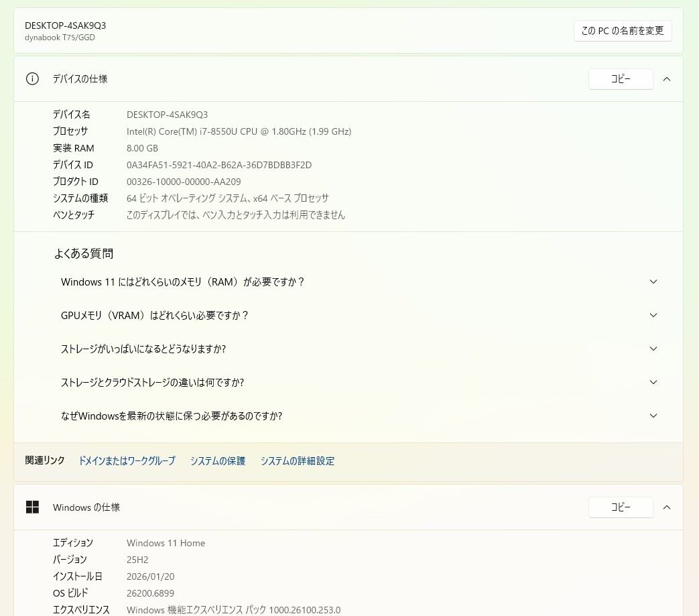Click the バージョン label
The height and width of the screenshot is (616, 699).
70,560
